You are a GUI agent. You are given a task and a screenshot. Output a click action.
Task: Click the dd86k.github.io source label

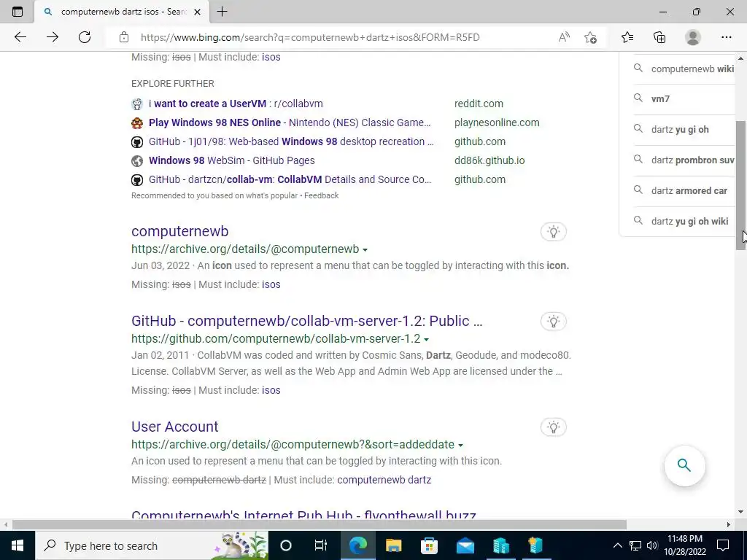point(489,161)
